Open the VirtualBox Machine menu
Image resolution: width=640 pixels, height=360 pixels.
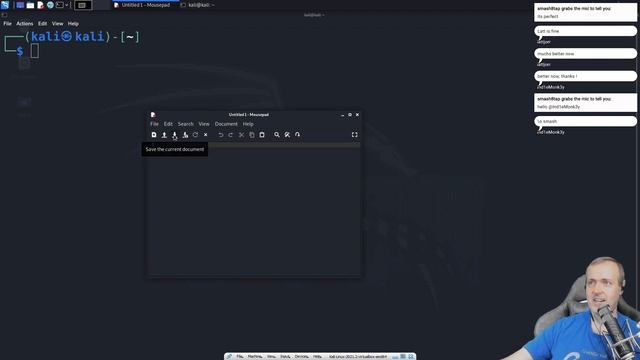(255, 356)
